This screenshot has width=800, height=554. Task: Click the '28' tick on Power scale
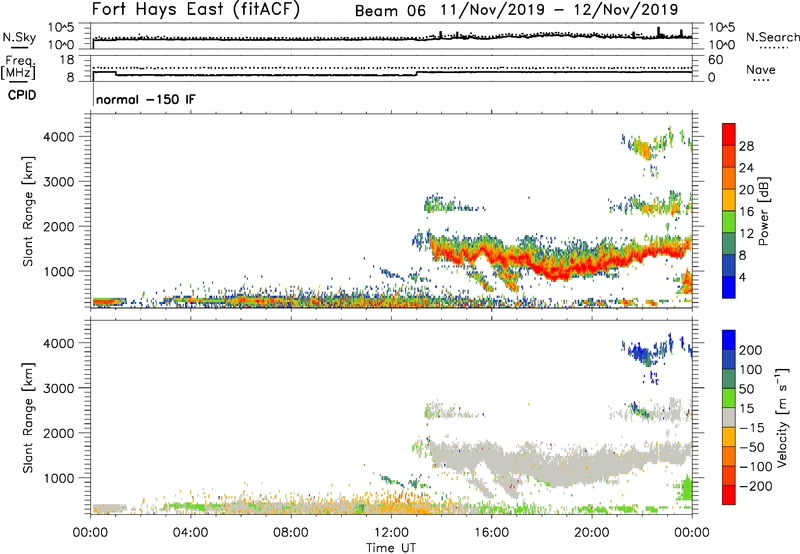tap(746, 146)
